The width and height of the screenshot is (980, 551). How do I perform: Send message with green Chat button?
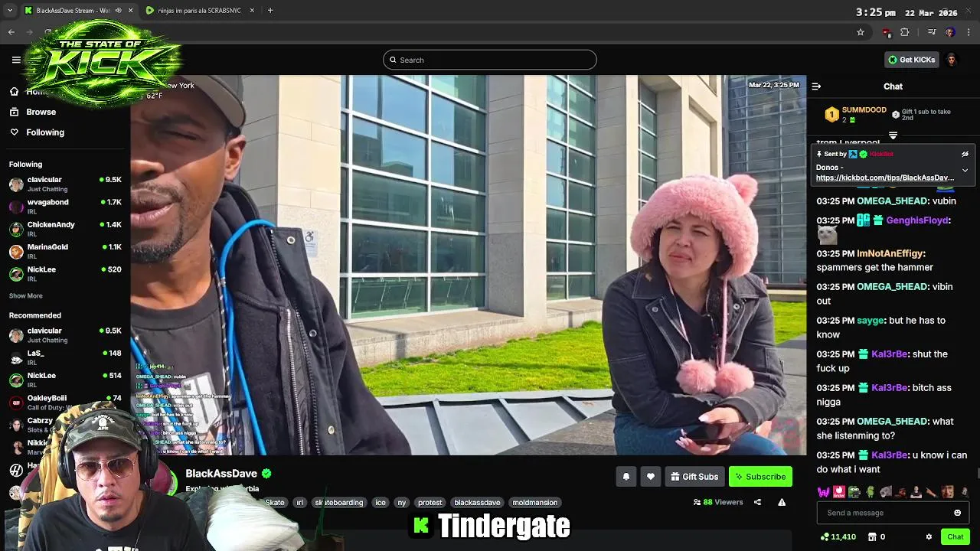[955, 537]
